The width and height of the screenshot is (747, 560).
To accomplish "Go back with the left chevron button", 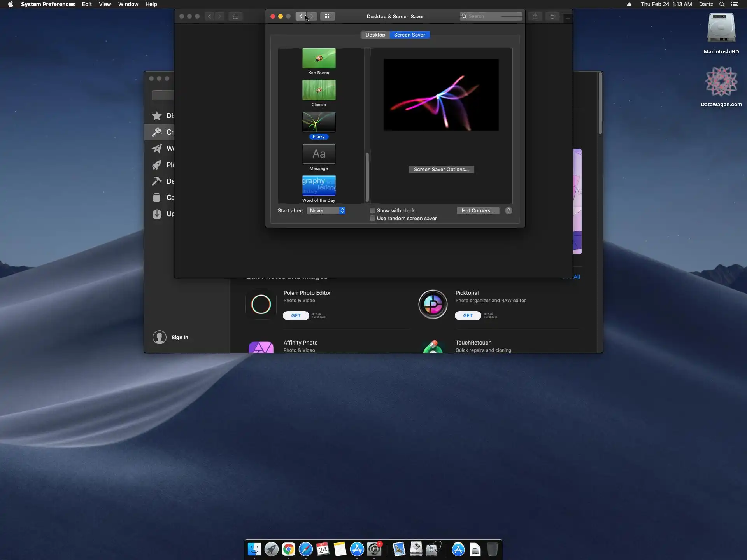I will point(301,16).
